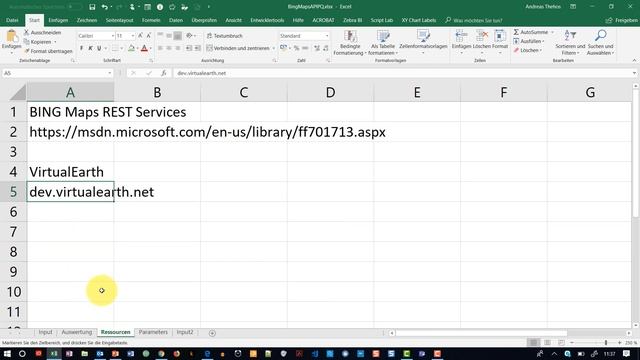Activate Format übertragen painter
Viewport: 640px width, 360px height.
click(48, 51)
